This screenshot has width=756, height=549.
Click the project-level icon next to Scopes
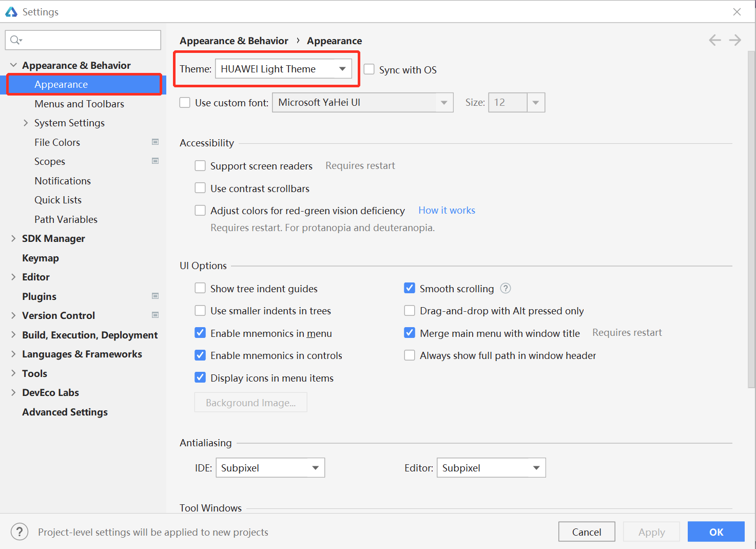tap(155, 161)
